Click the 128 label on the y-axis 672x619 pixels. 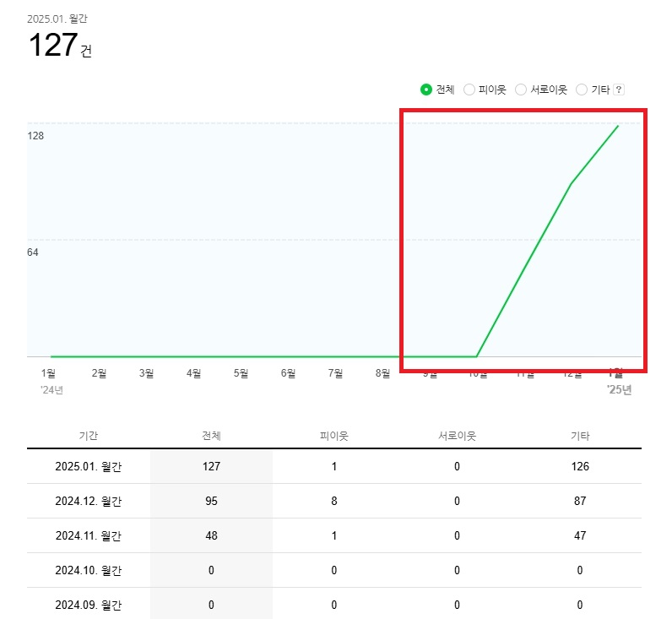35,136
